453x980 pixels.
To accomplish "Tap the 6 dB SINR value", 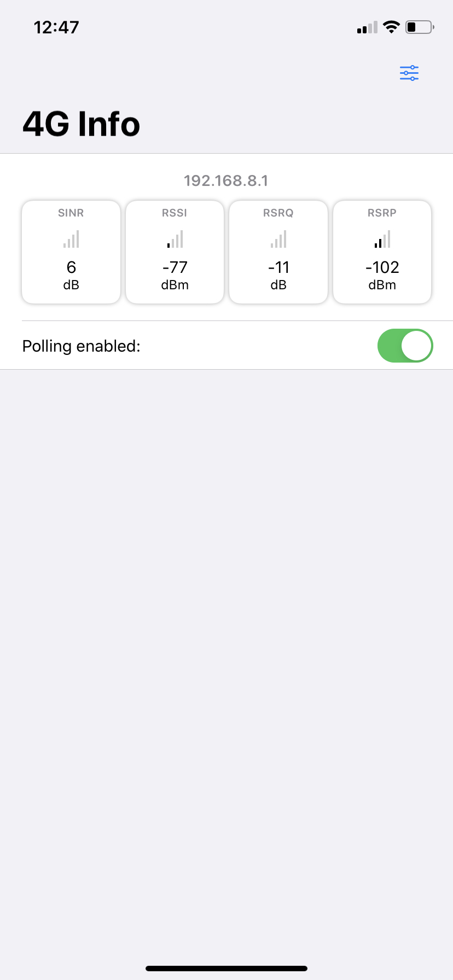I will (x=71, y=267).
